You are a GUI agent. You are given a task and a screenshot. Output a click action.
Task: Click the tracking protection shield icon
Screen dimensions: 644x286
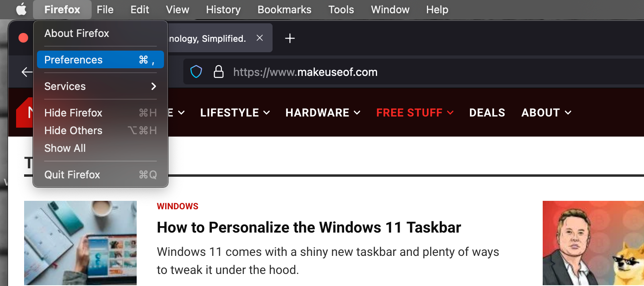point(196,72)
